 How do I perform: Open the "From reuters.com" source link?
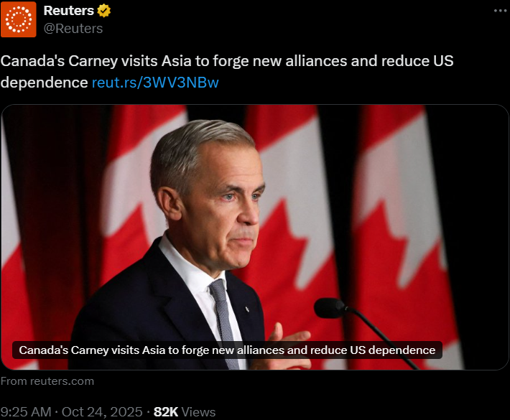pos(47,381)
